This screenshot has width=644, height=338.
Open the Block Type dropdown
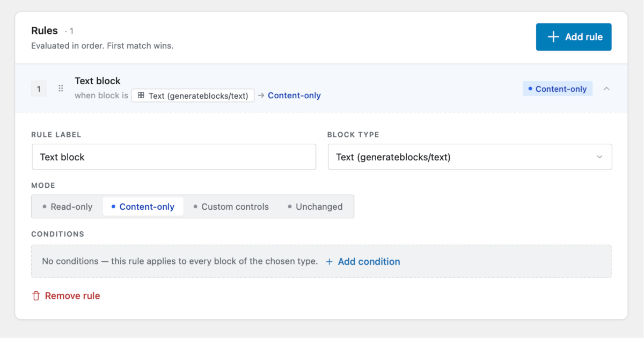(x=470, y=157)
